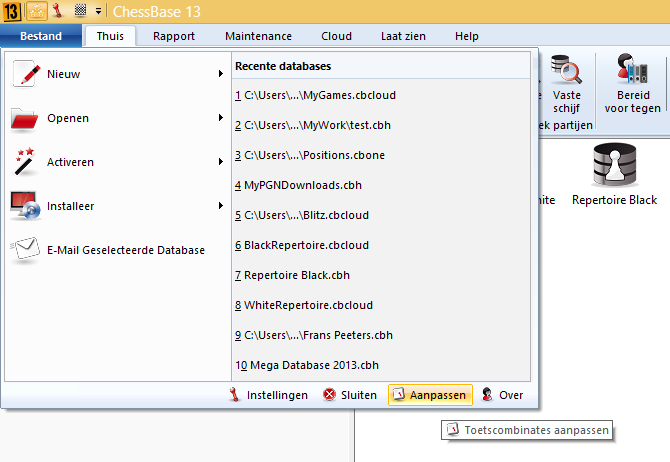Screen dimensions: 670x462
Task: Select the Nieuw menu label
Action: [x=64, y=74]
